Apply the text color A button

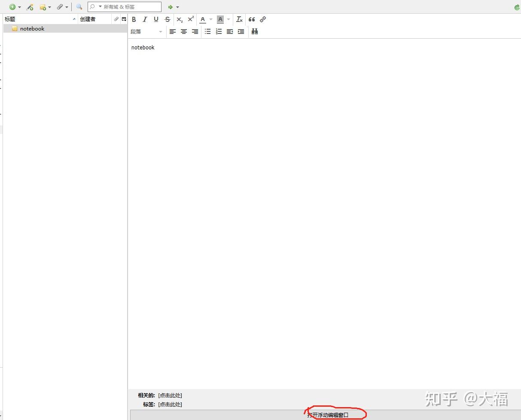coord(203,19)
